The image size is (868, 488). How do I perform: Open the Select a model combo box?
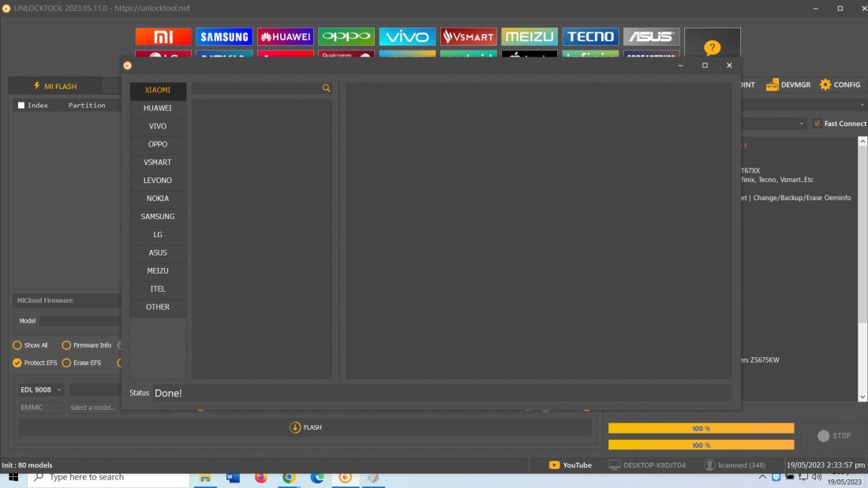pos(95,408)
